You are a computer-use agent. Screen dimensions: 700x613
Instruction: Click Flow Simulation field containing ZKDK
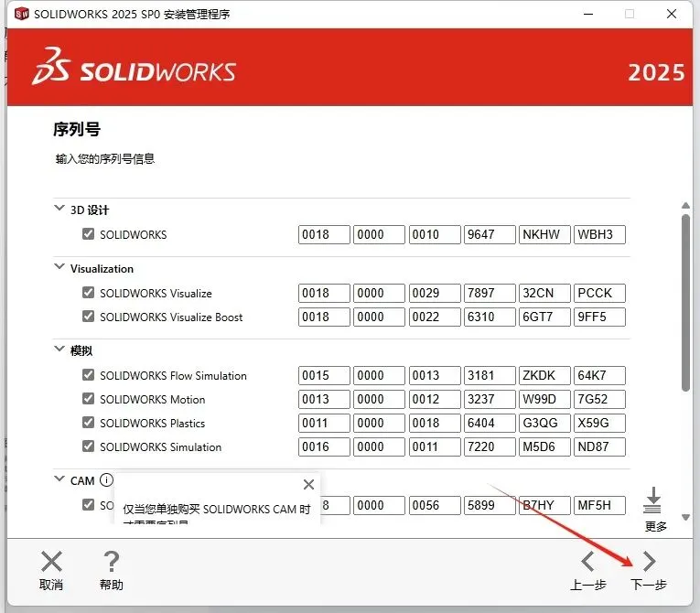[x=544, y=375]
